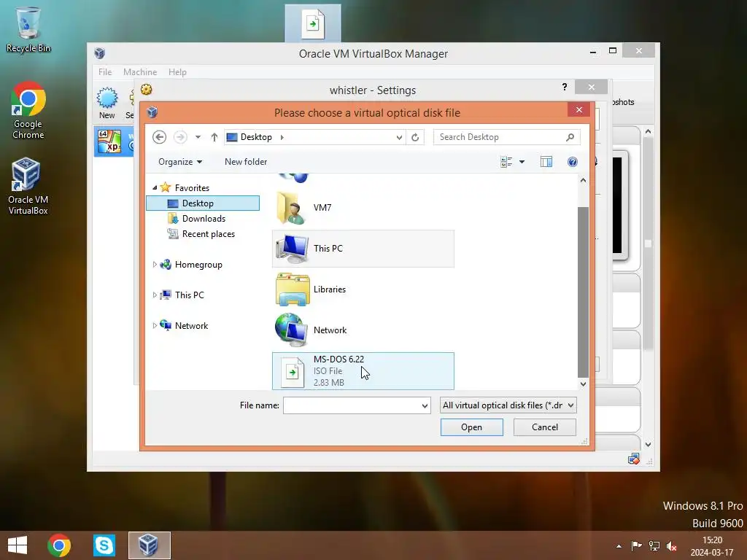The height and width of the screenshot is (560, 747).
Task: Click the search magnifier icon
Action: pos(570,137)
